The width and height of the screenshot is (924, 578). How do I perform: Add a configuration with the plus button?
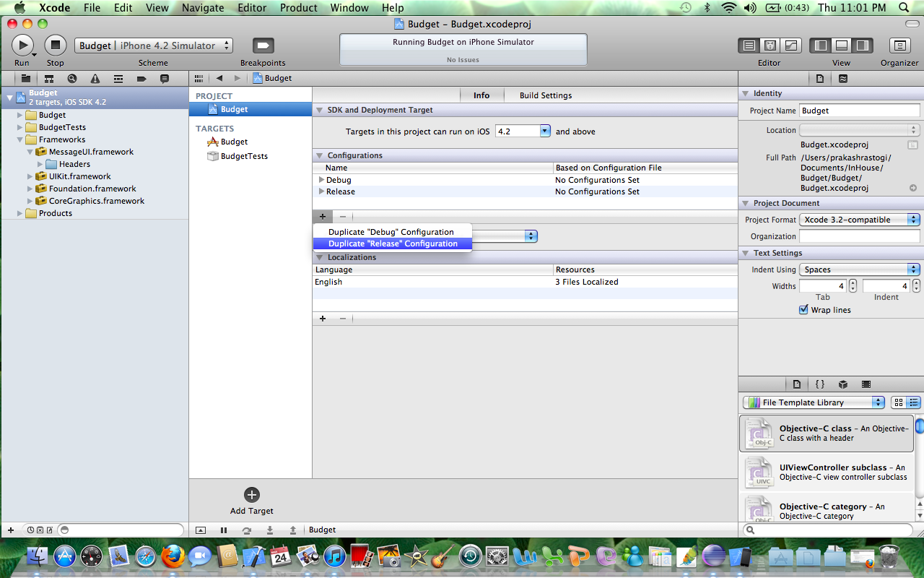(322, 217)
